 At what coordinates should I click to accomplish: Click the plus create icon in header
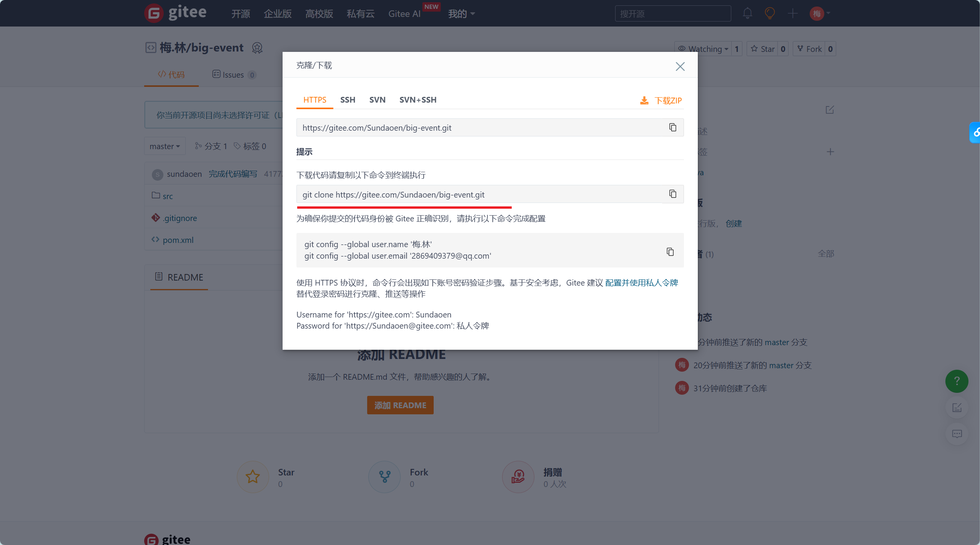pyautogui.click(x=793, y=13)
